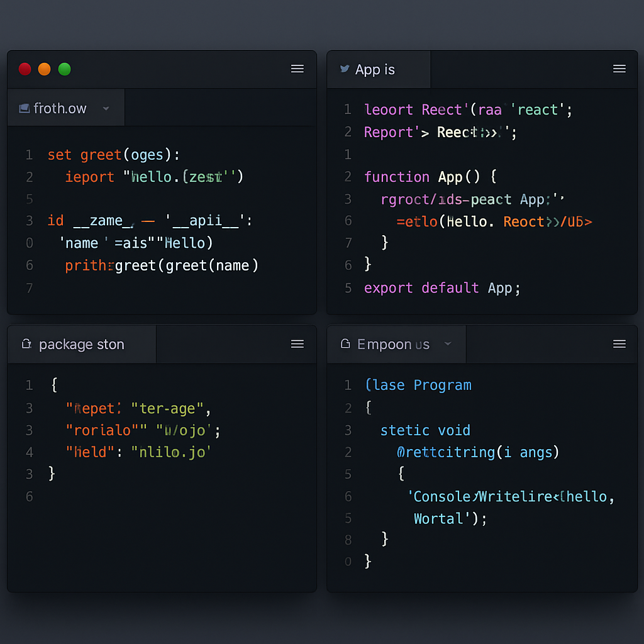Expand the dropdown chevron next to froth.ow
This screenshot has height=644, width=644.
(x=106, y=108)
